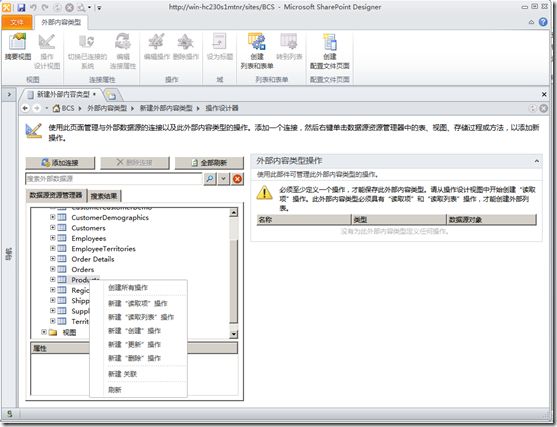This screenshot has width=557, height=427.
Task: Click 操作设计器 breadcrumb link
Action: click(x=222, y=108)
